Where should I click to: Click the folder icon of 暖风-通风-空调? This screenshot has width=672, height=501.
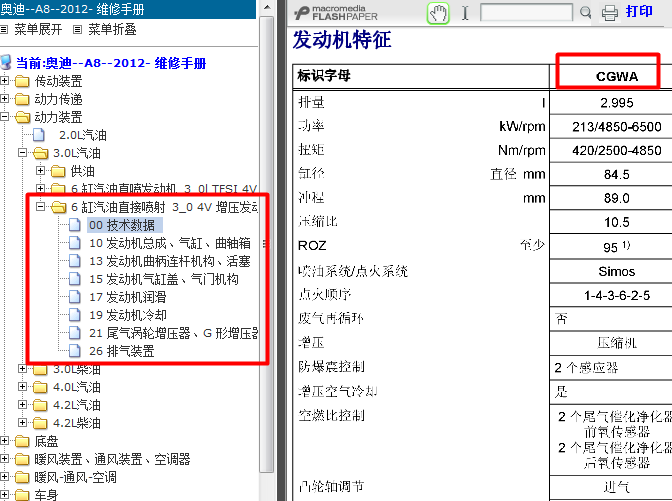(22, 477)
